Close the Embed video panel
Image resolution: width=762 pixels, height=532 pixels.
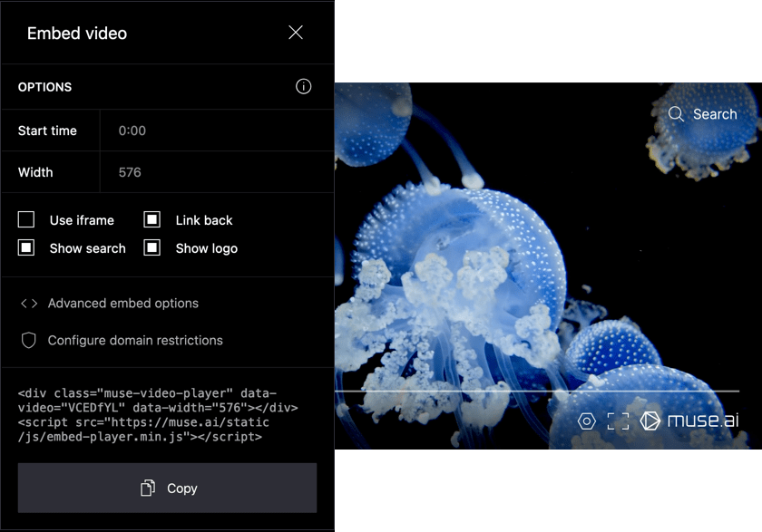[296, 33]
